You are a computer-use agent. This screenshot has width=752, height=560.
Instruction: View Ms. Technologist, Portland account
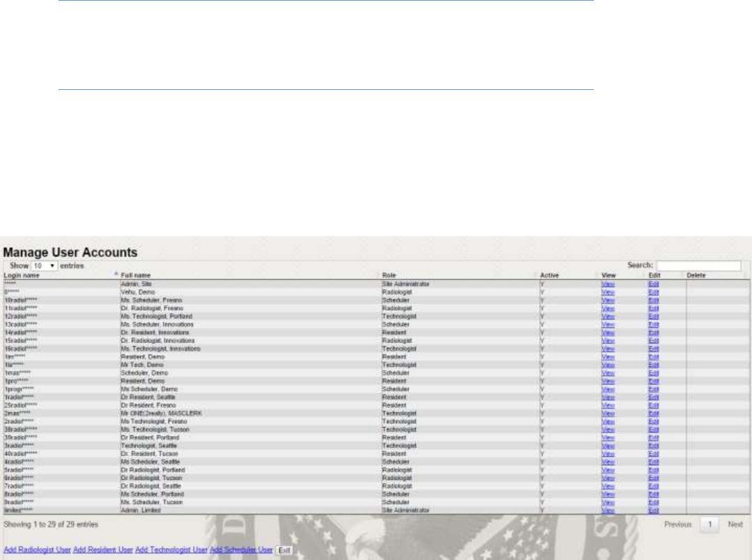pyautogui.click(x=608, y=317)
